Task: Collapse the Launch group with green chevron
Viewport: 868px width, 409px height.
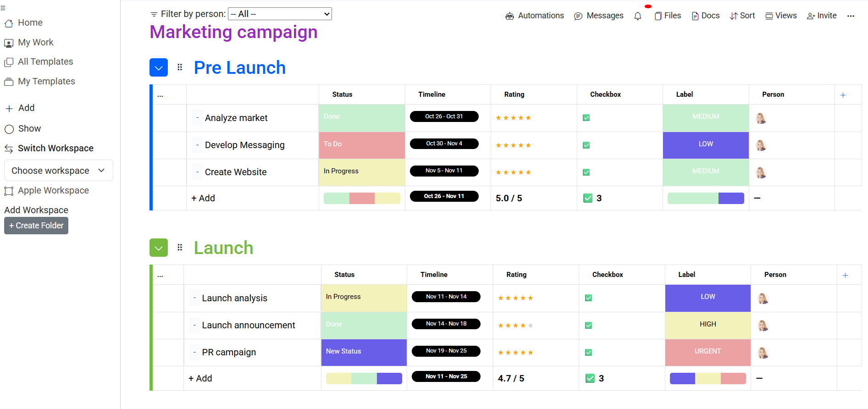Action: click(159, 248)
